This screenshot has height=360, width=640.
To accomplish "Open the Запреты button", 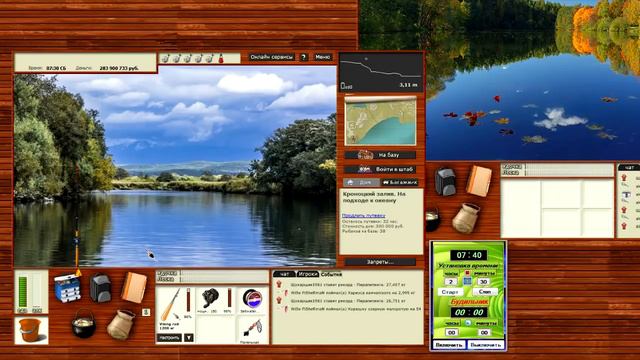I will coord(380,262).
